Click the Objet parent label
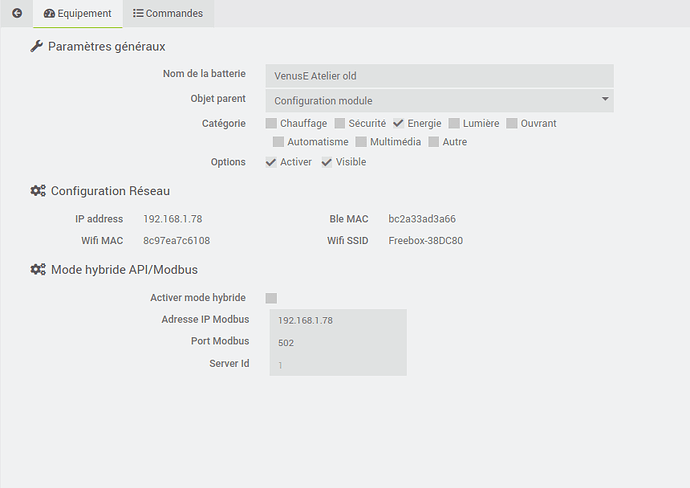Image resolution: width=690 pixels, height=488 pixels. pyautogui.click(x=218, y=99)
